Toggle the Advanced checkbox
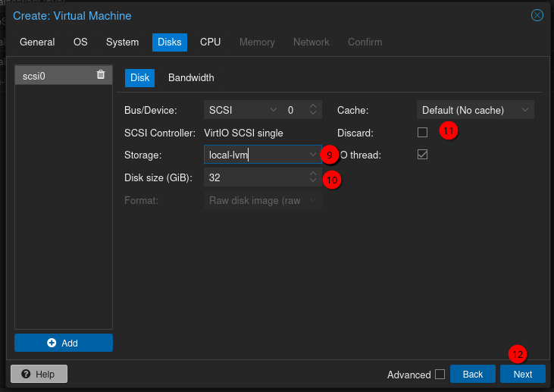The width and height of the screenshot is (554, 392). point(440,375)
